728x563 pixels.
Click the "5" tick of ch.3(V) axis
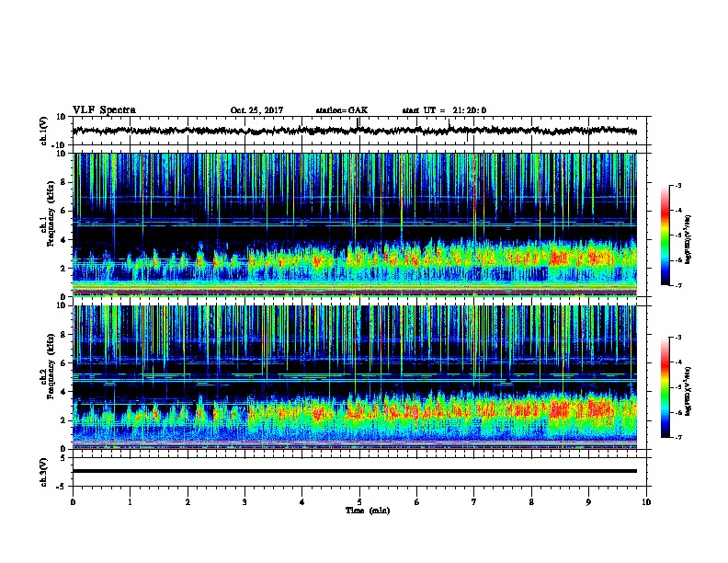tap(63, 458)
